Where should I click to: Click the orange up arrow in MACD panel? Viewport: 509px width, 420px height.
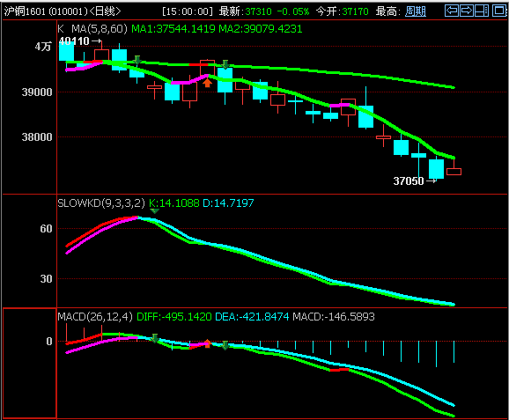tap(208, 343)
